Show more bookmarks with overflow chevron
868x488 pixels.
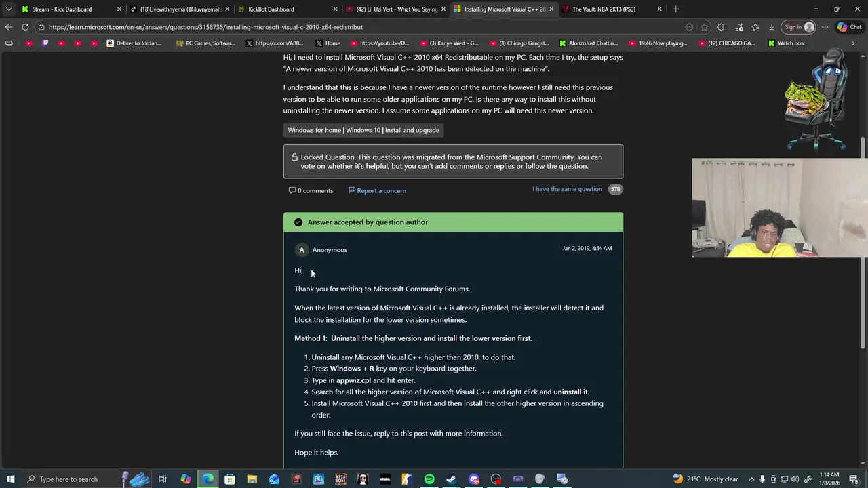853,43
